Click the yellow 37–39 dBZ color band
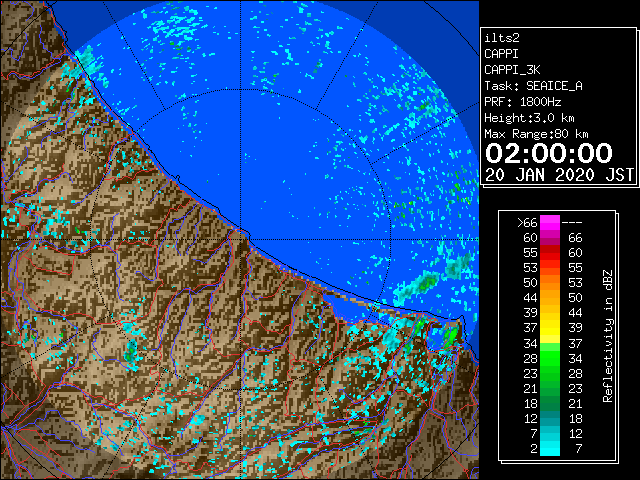 550,328
